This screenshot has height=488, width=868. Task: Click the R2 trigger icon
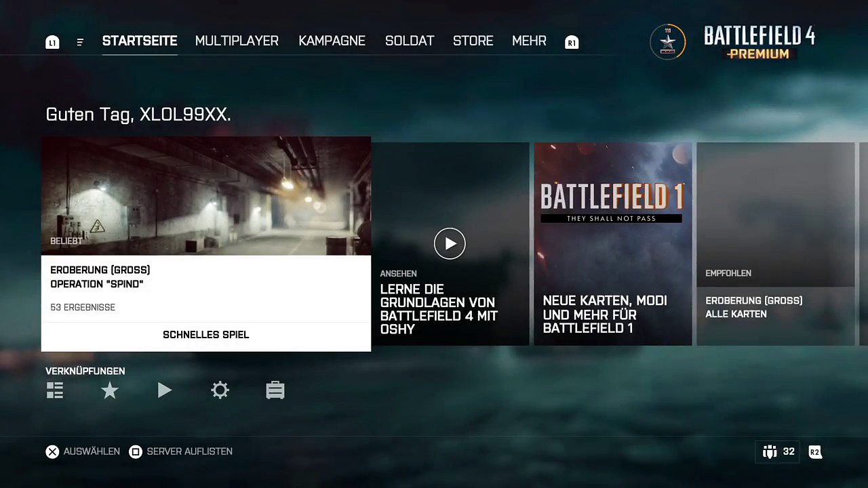pos(815,452)
